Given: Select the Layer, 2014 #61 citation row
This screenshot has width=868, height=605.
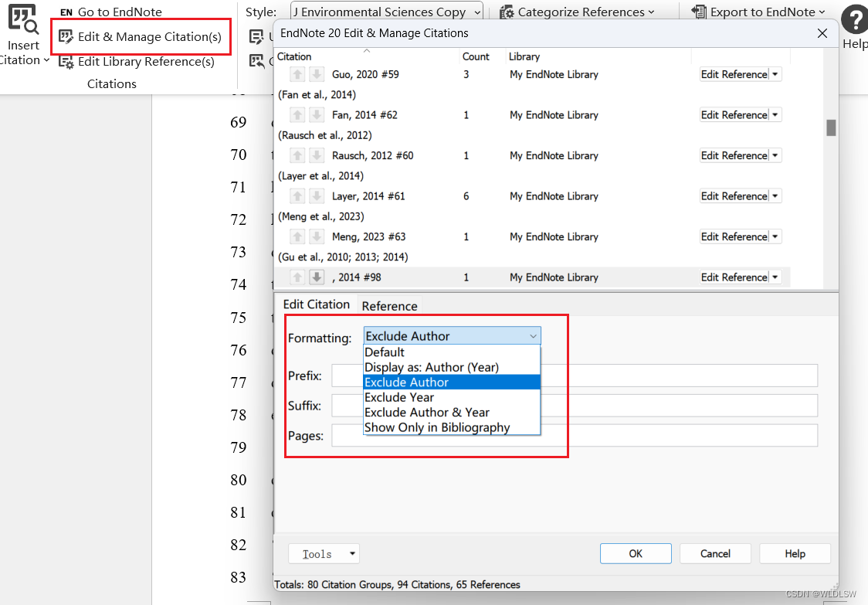Looking at the screenshot, I should coord(533,195).
